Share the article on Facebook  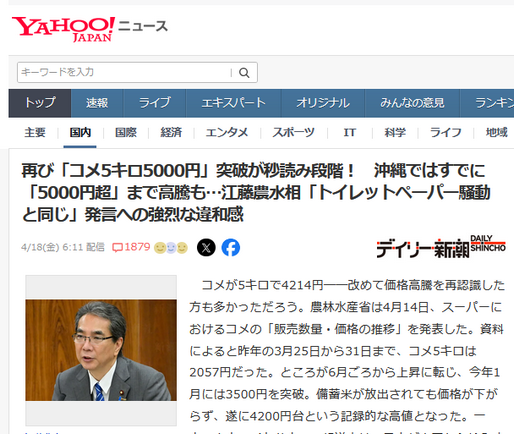coord(231,248)
